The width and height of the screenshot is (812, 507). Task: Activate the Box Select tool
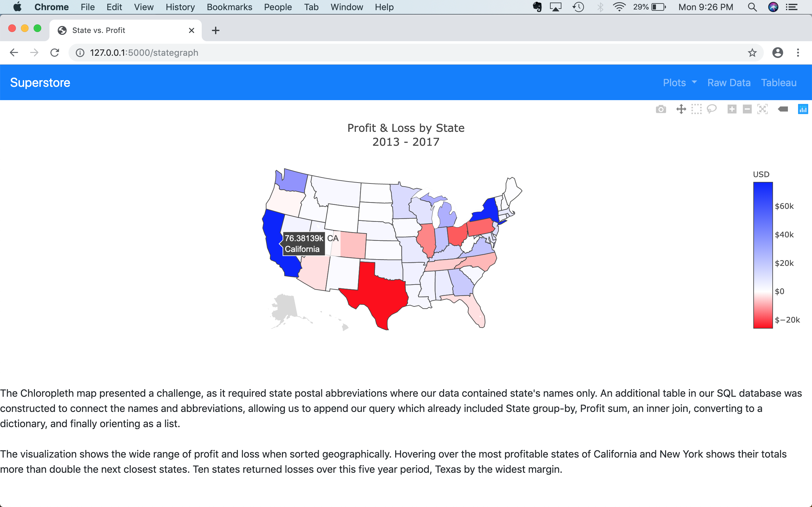696,109
